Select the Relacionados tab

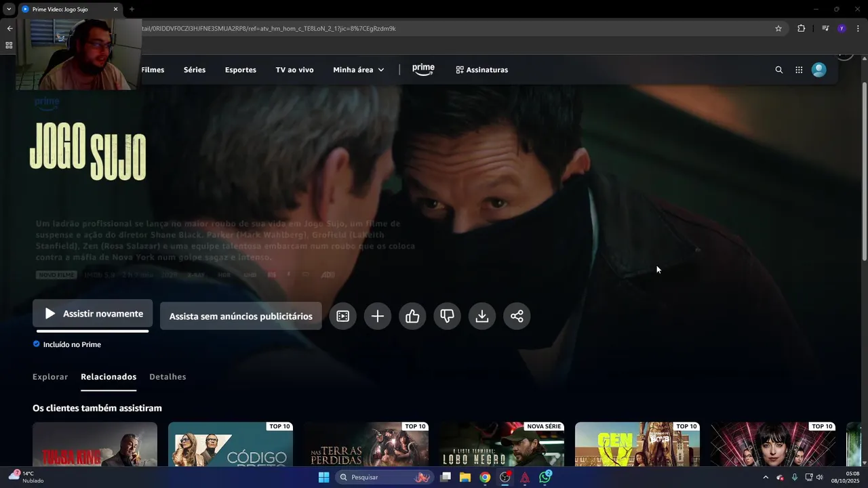(x=108, y=377)
